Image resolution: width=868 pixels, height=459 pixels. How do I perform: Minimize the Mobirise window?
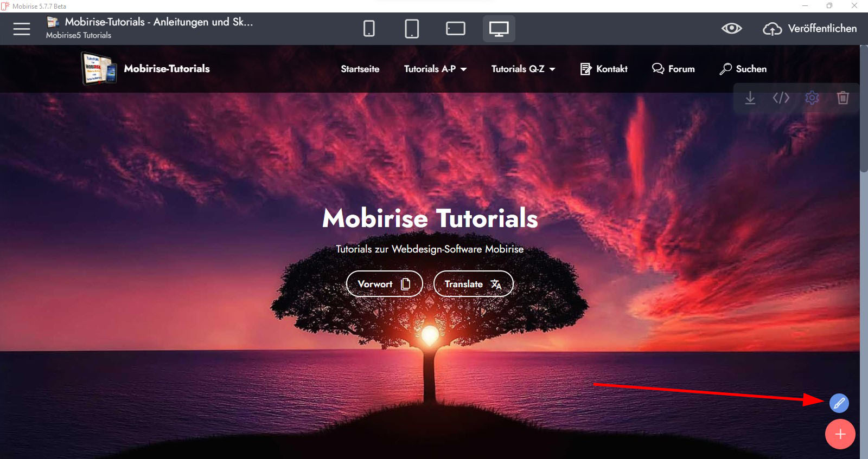click(805, 6)
